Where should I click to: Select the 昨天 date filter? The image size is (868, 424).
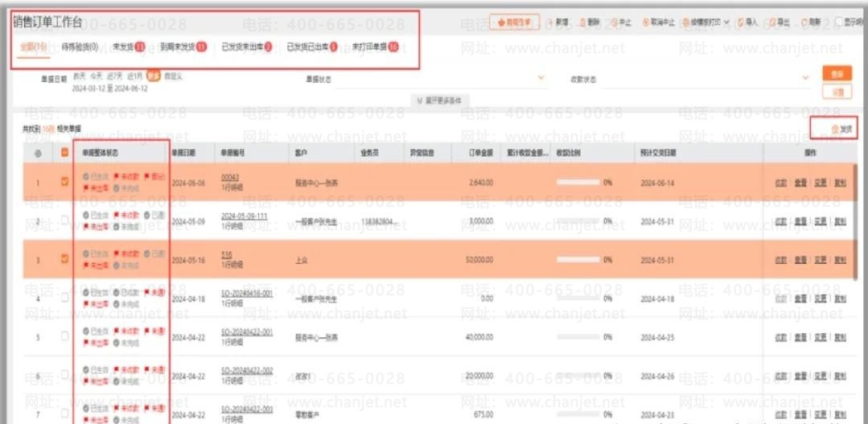click(80, 77)
